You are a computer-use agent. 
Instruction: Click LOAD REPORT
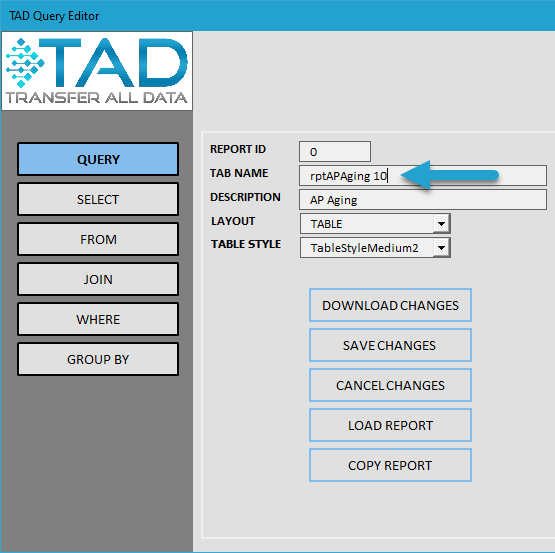click(390, 425)
